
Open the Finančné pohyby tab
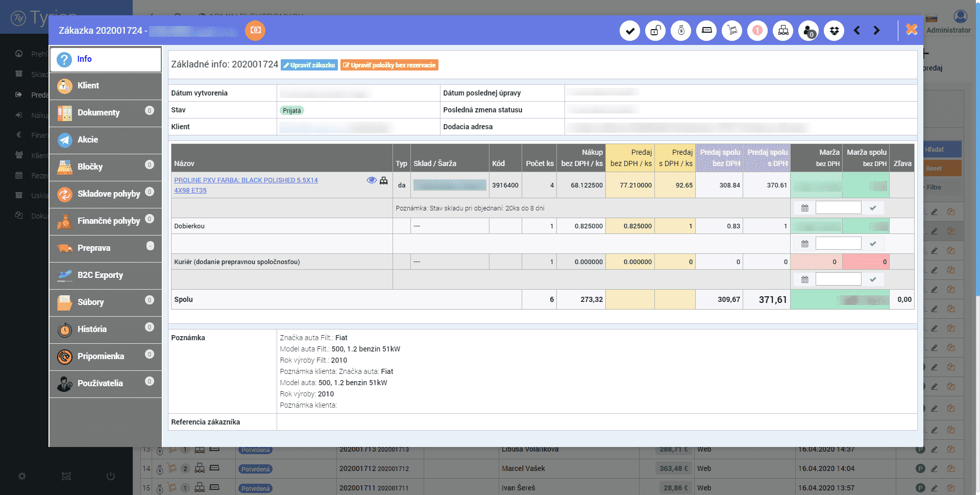pyautogui.click(x=106, y=221)
